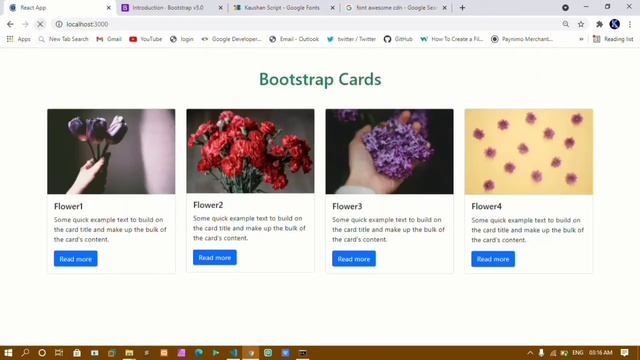Open the microphone tray icon

[x=541, y=353]
